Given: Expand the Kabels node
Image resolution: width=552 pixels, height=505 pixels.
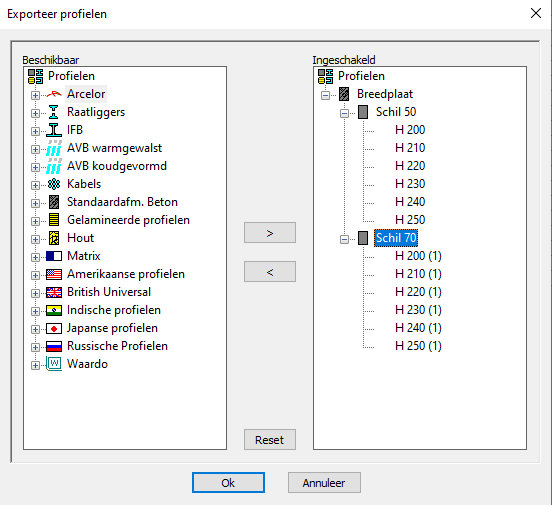Looking at the screenshot, I should 35,185.
